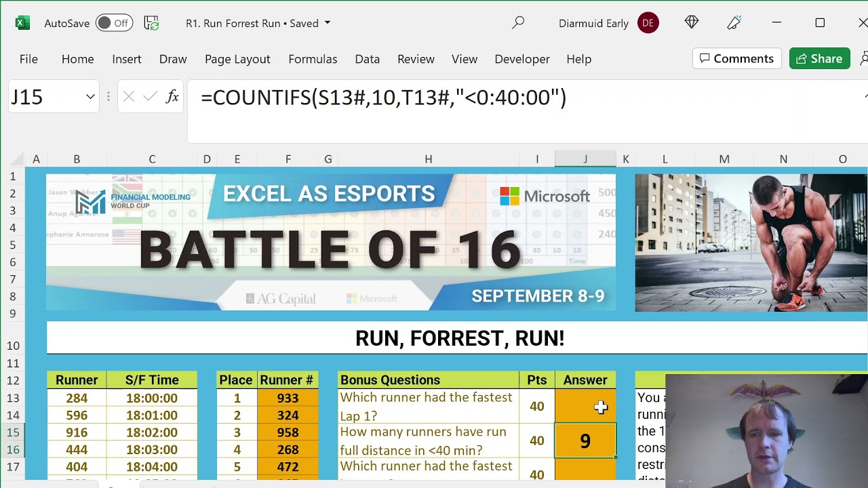Click the green Share button
The height and width of the screenshot is (488, 868).
point(819,58)
